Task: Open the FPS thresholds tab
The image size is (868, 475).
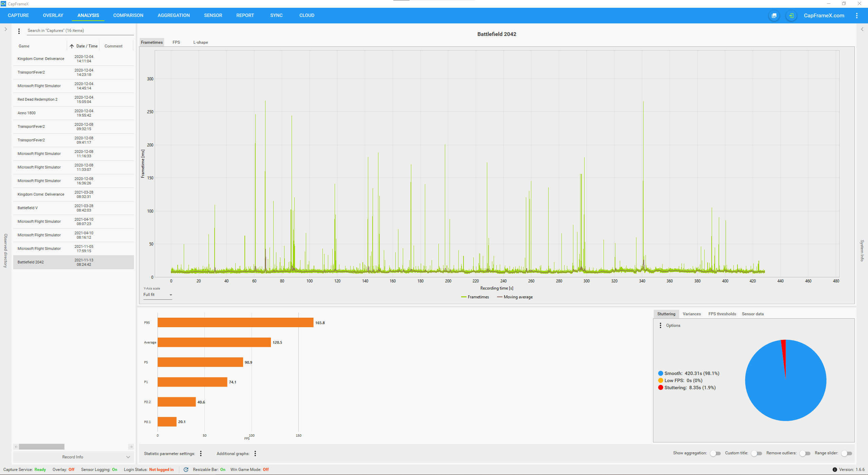Action: click(x=722, y=314)
